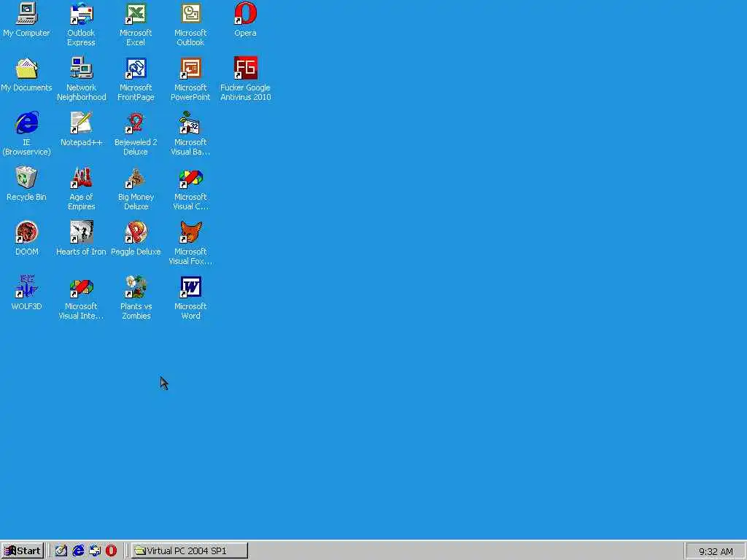Click the 9:32 AM system tray clock
This screenshot has width=747, height=560.
[x=716, y=551]
